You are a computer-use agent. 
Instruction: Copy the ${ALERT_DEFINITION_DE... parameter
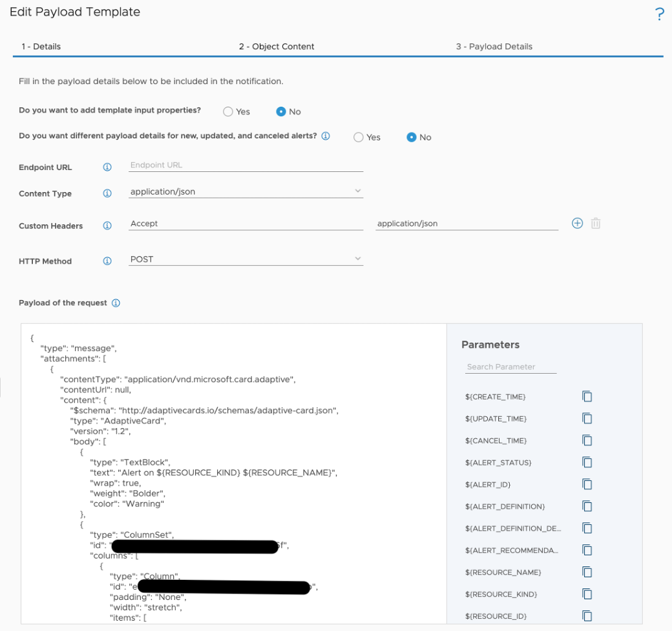(587, 528)
